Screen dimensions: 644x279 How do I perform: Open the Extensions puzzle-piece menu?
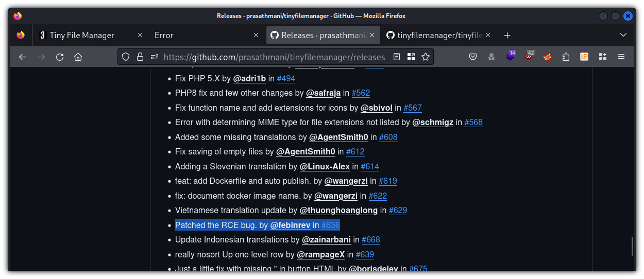click(x=566, y=57)
